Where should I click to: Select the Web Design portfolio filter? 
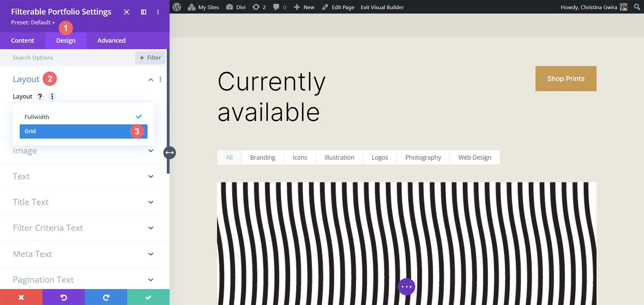(475, 157)
